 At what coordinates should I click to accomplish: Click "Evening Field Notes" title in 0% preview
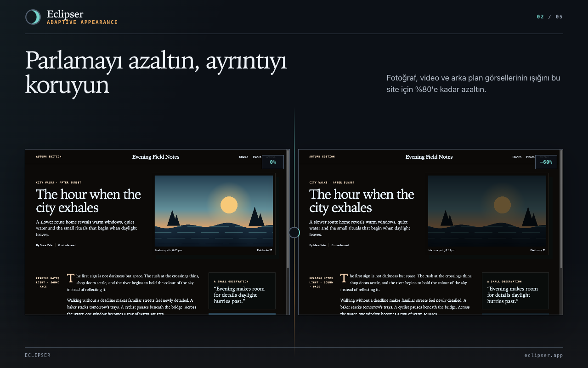pyautogui.click(x=156, y=157)
